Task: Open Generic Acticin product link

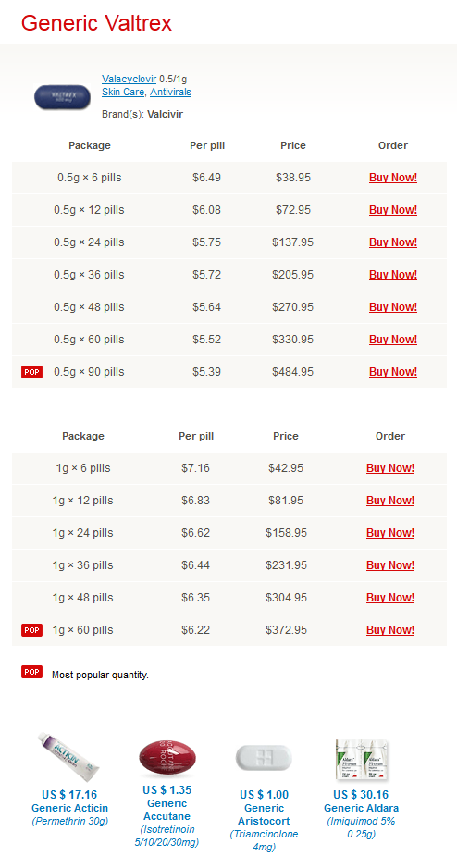Action: (69, 808)
